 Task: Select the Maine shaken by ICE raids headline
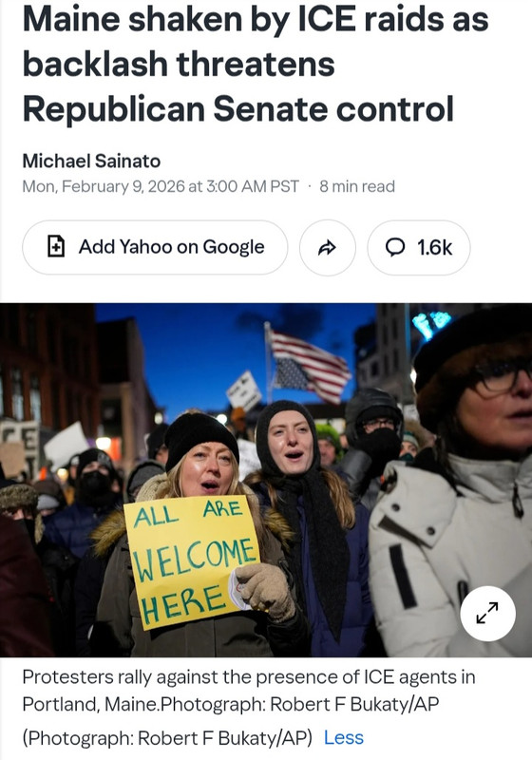(256, 64)
